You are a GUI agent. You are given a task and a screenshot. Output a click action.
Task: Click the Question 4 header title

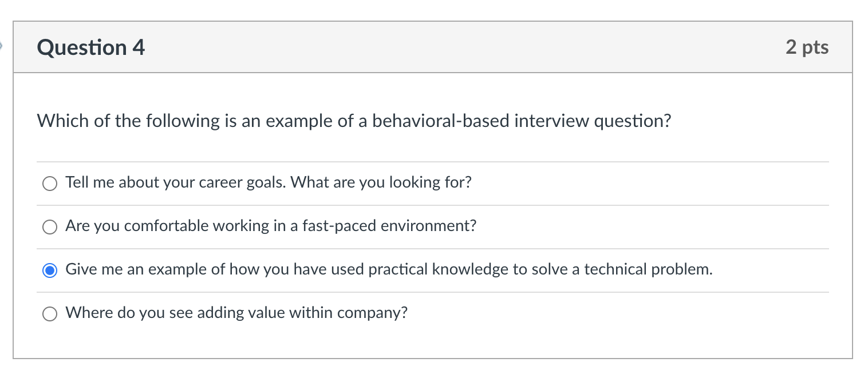tap(90, 47)
